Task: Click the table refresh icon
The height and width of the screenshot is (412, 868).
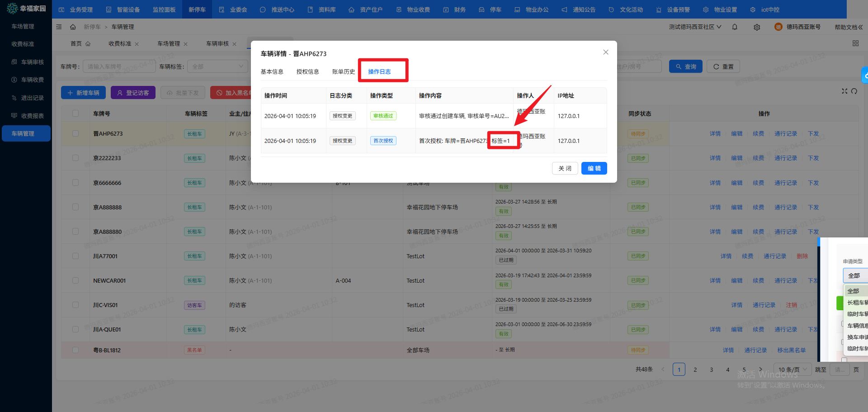Action: click(854, 91)
